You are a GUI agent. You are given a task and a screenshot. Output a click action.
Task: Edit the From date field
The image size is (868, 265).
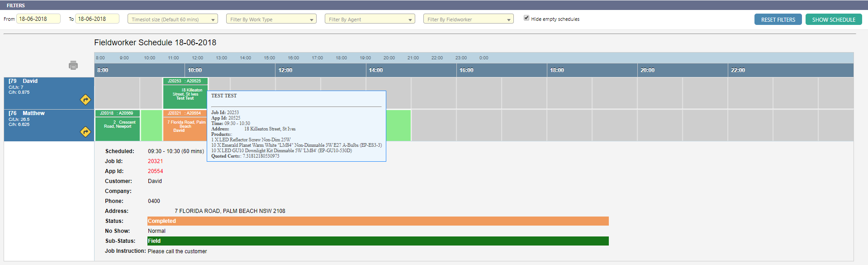click(x=38, y=19)
